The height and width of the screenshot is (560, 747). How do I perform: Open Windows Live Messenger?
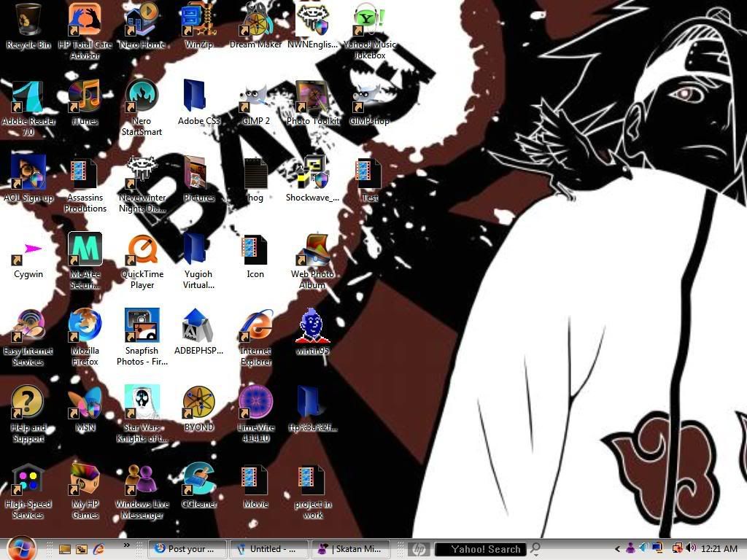tap(142, 478)
